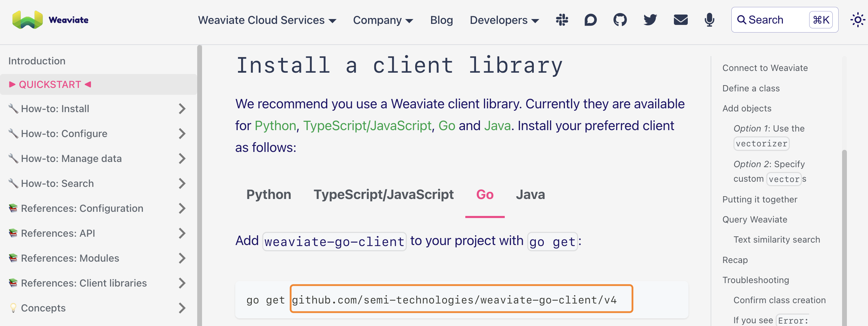Switch to the Python tab
Image resolution: width=868 pixels, height=326 pixels.
pos(269,194)
